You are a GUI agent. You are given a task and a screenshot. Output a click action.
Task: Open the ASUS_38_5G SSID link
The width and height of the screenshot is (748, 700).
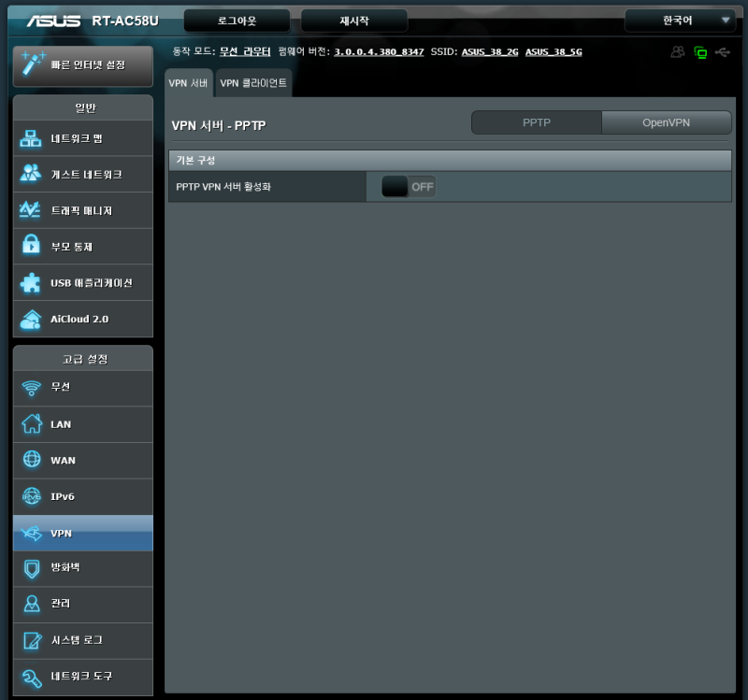[554, 52]
